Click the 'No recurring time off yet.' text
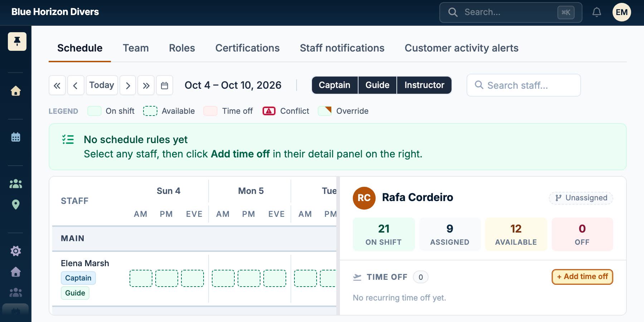Viewport: 644px width, 322px height. (399, 298)
